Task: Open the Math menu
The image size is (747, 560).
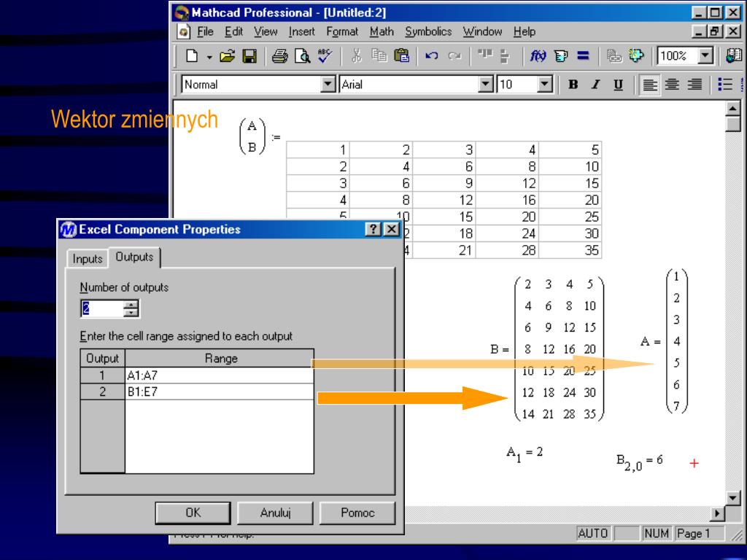Action: (x=382, y=32)
